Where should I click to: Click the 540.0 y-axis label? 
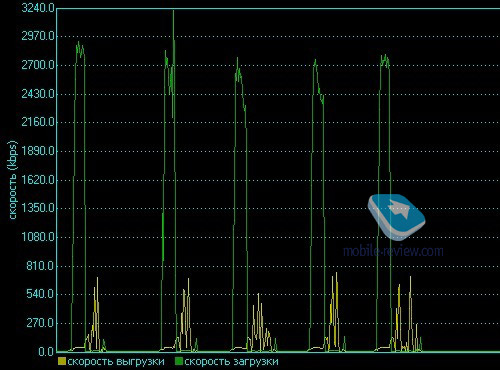pyautogui.click(x=40, y=294)
